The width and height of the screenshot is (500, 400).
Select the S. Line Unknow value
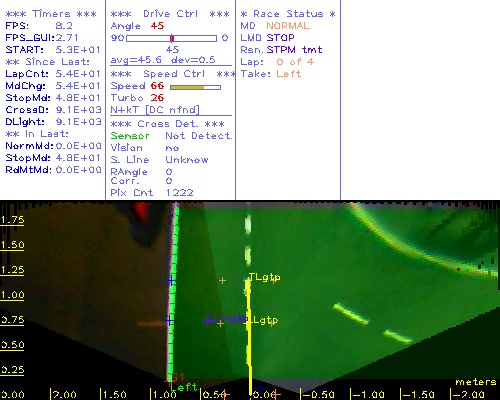[187, 160]
